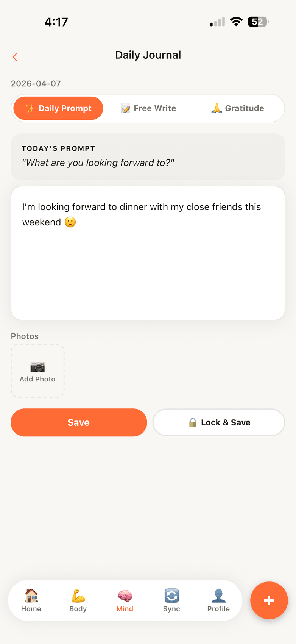Switch to Free Write mode
This screenshot has width=296, height=644.
[148, 108]
